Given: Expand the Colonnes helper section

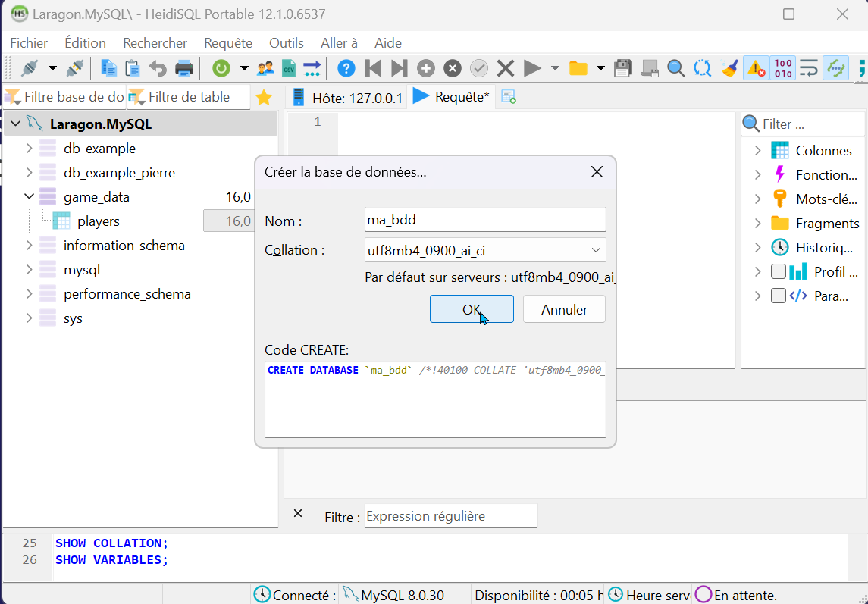Looking at the screenshot, I should [x=757, y=150].
